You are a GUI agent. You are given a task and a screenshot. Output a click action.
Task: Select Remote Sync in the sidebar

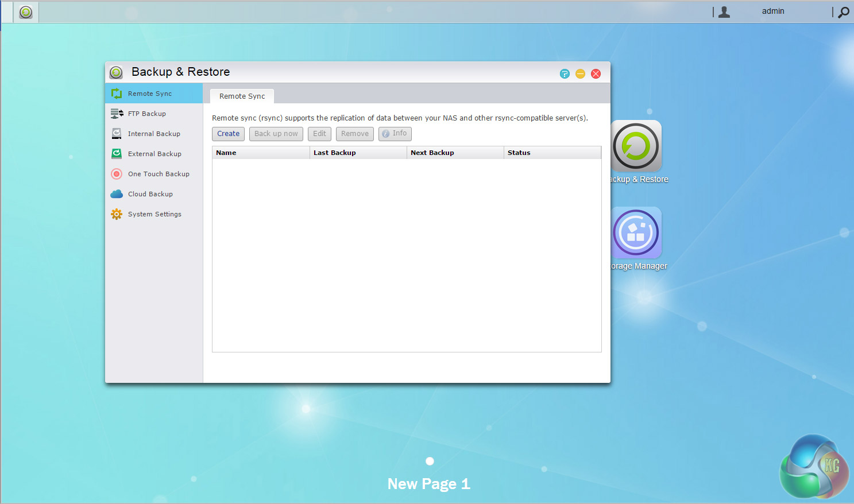pyautogui.click(x=149, y=94)
